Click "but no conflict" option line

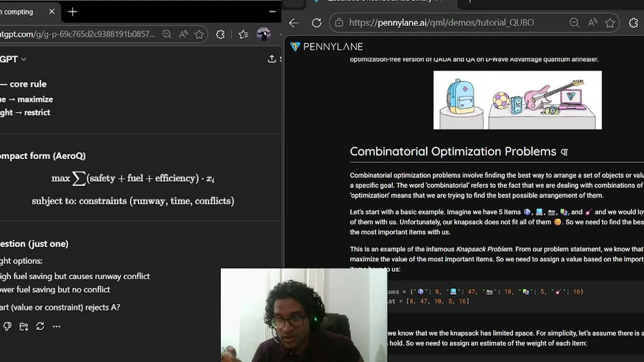(x=55, y=290)
